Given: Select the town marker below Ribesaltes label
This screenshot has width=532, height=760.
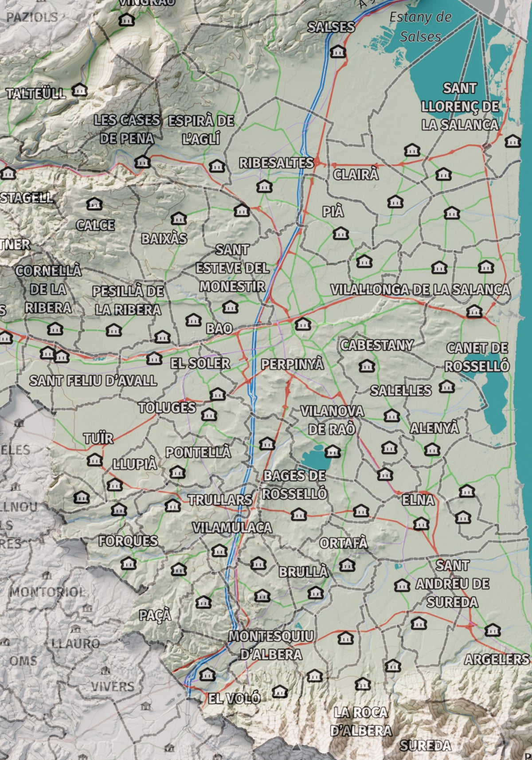Looking at the screenshot, I should pyautogui.click(x=264, y=186).
